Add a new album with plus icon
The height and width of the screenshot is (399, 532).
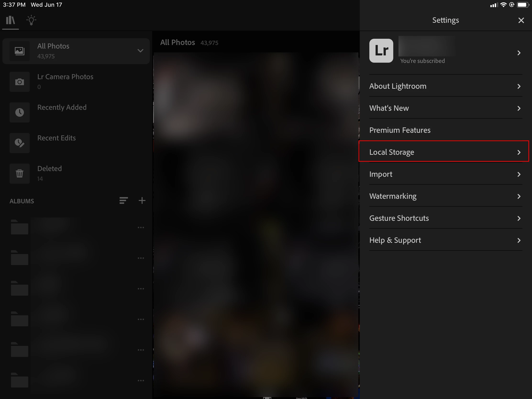pos(142,201)
